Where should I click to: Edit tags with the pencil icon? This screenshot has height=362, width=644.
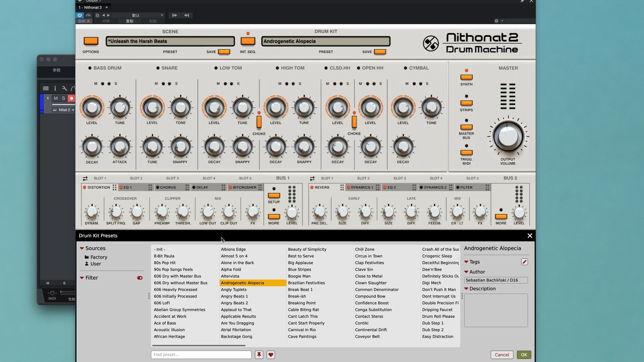coord(525,262)
